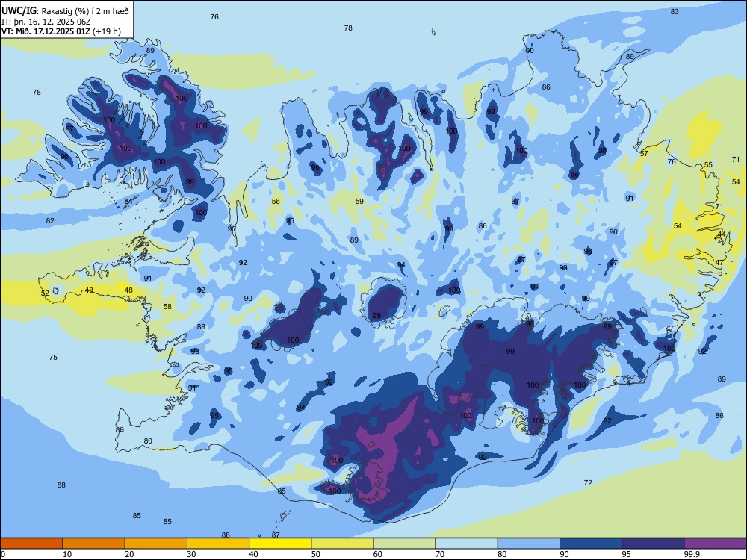Click the humidity value '84' in Westfjords
This screenshot has height=560, width=747.
pos(128,202)
